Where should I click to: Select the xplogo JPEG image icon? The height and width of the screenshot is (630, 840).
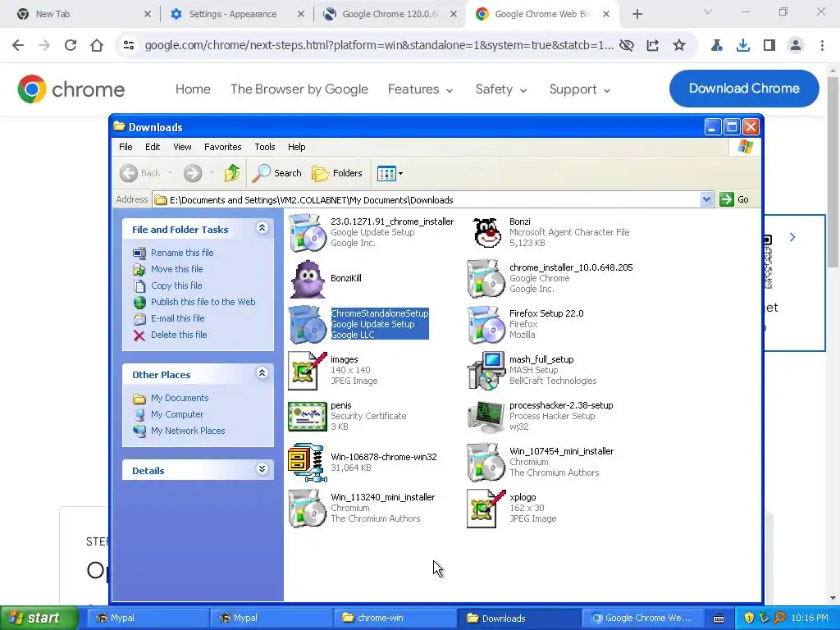[486, 509]
